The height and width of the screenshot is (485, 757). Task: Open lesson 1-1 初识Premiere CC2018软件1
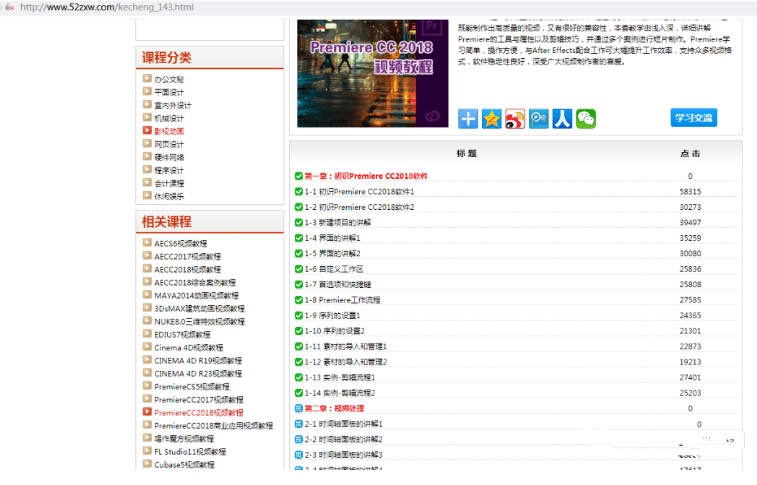(359, 192)
